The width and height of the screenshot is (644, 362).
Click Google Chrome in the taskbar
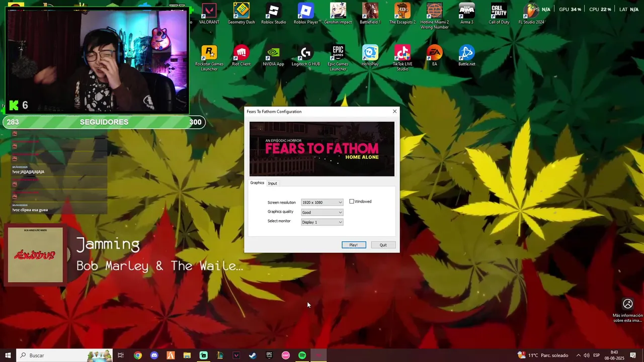pos(137,355)
